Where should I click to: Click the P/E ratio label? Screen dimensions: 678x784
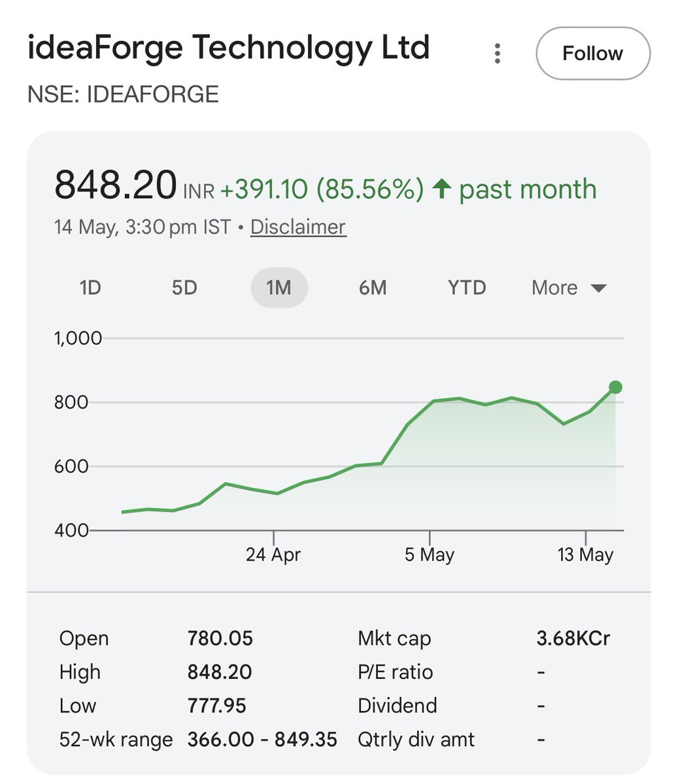pos(396,672)
